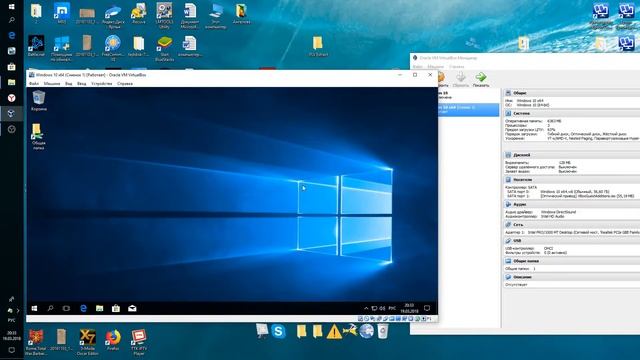Open Maxthon MX5 desktop shortcut

pos(62,13)
